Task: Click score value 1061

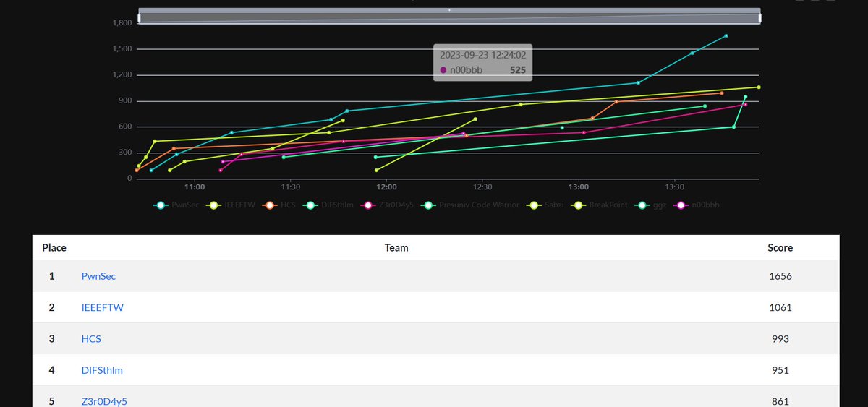Action: tap(780, 307)
